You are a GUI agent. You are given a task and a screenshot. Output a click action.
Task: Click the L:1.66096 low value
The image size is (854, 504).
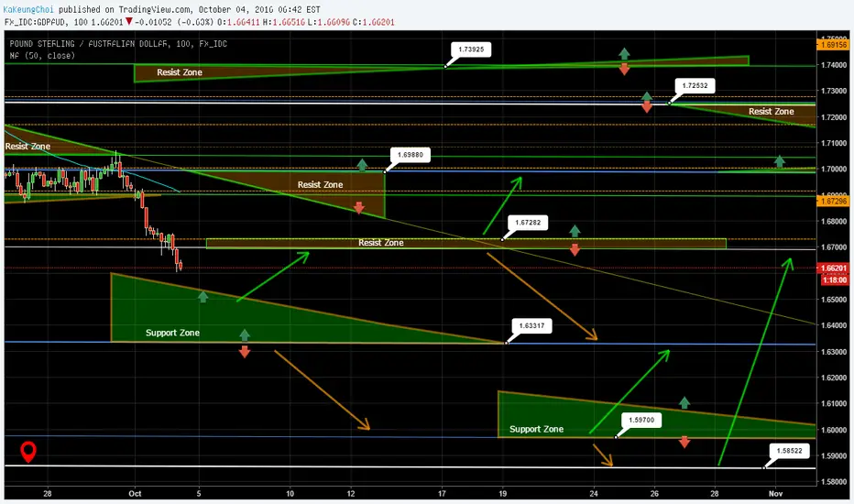328,22
